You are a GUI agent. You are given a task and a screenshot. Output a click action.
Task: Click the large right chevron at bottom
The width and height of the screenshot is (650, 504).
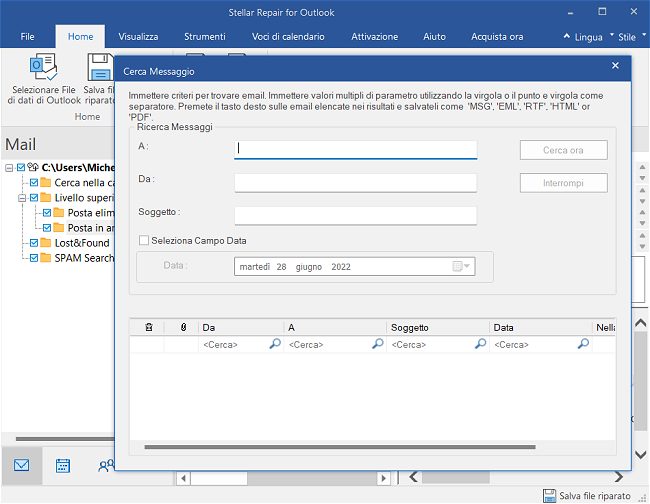pyautogui.click(x=618, y=477)
